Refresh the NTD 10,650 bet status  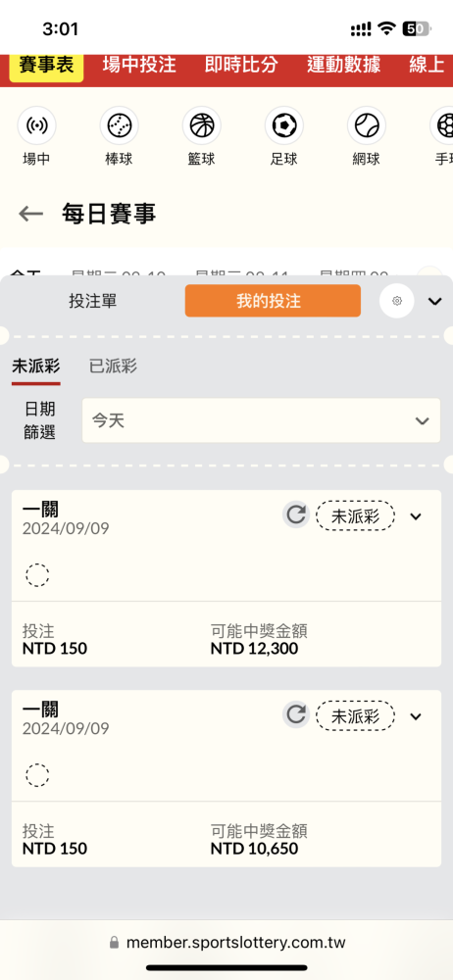(295, 715)
